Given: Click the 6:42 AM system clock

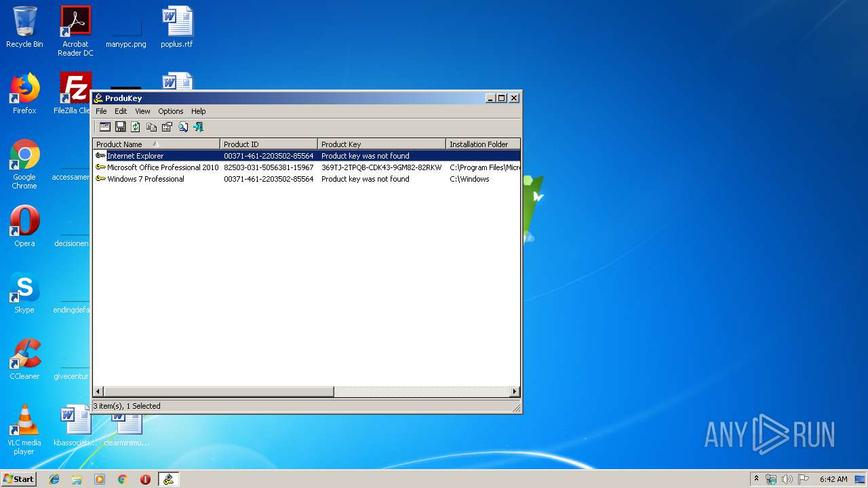Looking at the screenshot, I should click(x=833, y=479).
